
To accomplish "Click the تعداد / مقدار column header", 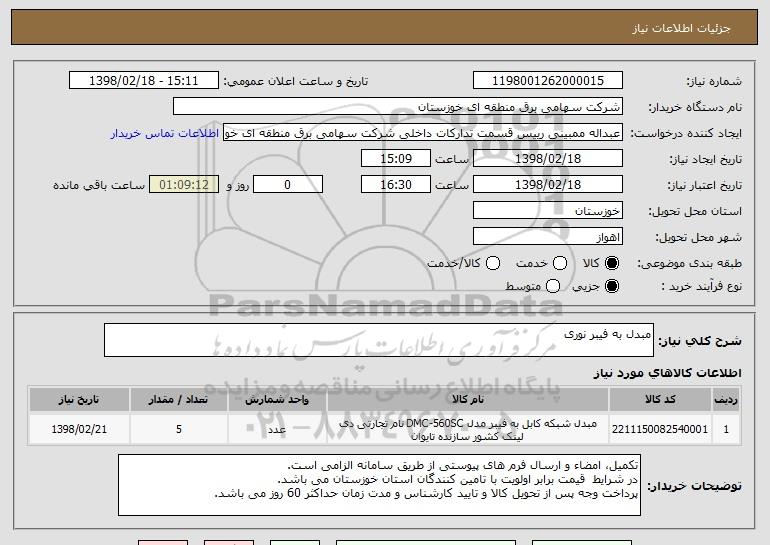I will click(x=178, y=400).
